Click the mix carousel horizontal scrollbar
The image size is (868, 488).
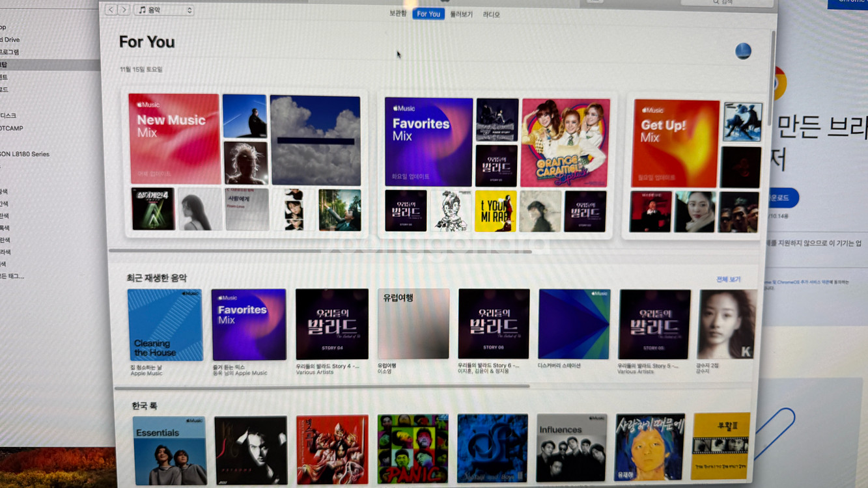point(319,251)
